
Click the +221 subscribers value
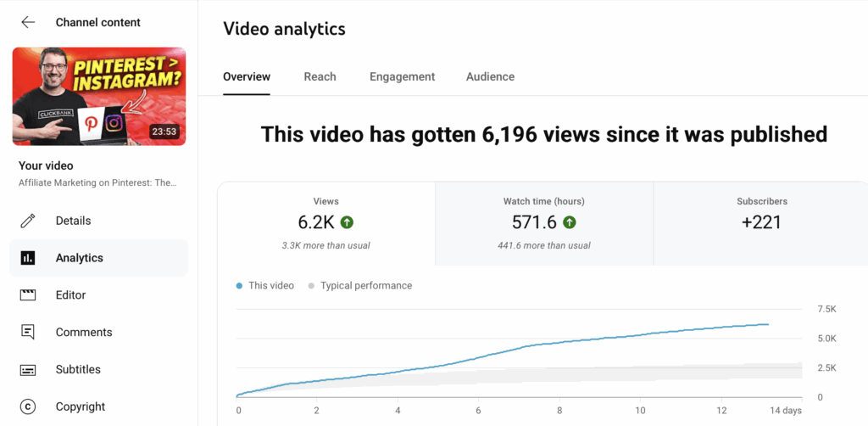click(762, 222)
